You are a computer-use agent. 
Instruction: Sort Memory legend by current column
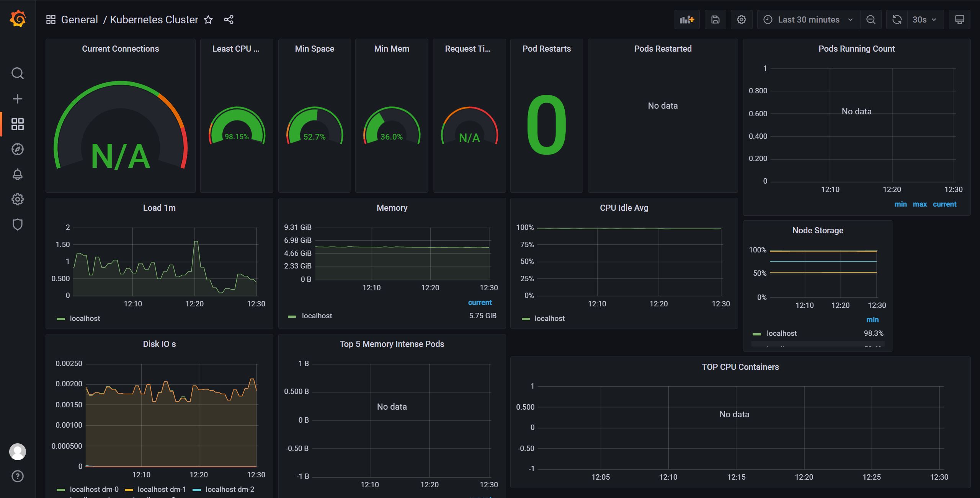480,303
